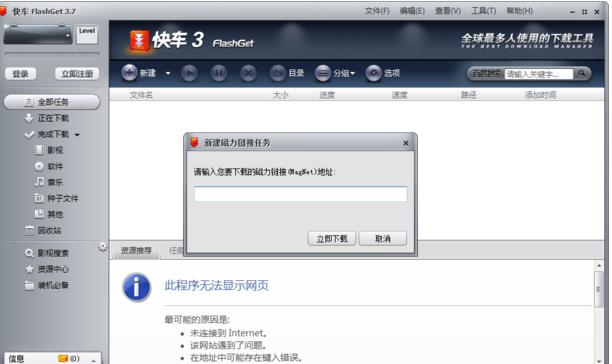
Task: Close the 新建磁力链接任务 dialog
Action: pyautogui.click(x=406, y=143)
